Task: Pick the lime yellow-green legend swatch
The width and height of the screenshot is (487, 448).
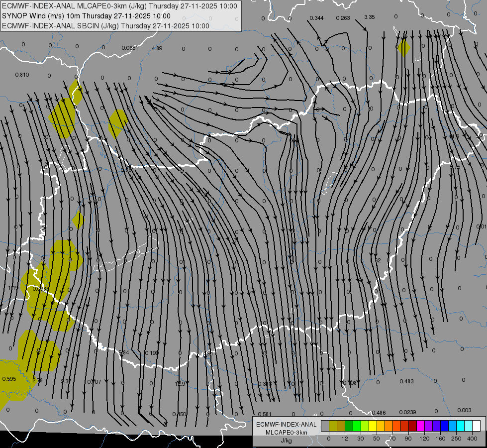Action: point(365,426)
